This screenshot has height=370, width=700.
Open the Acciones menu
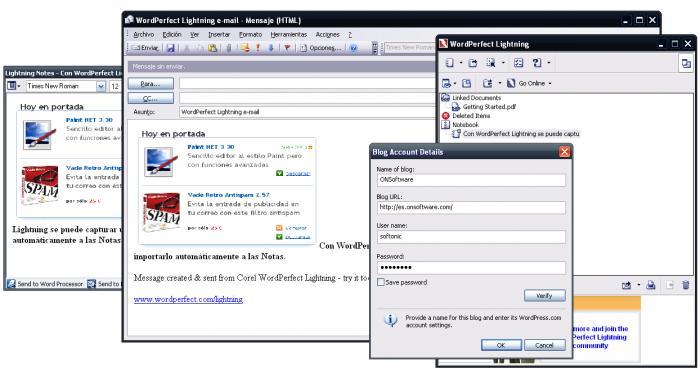(328, 34)
